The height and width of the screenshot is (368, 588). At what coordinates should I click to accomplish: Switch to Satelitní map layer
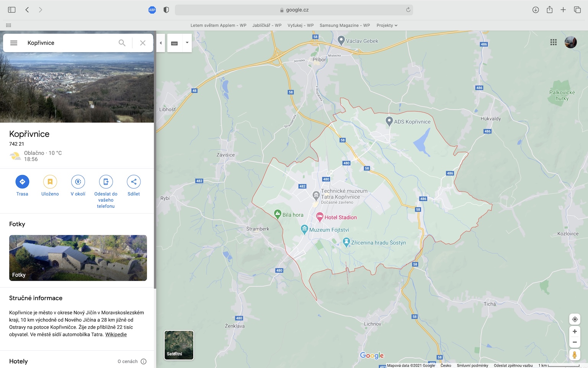click(179, 345)
